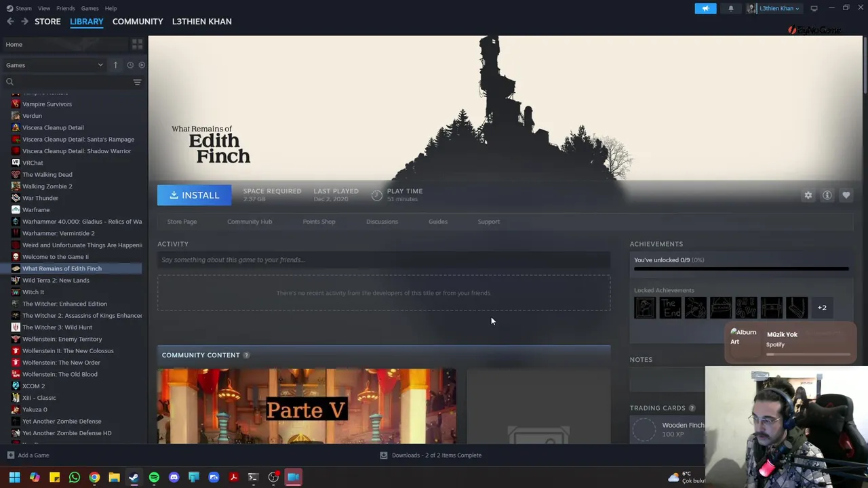Viewport: 868px width, 488px height.
Task: Open File Explorer from the taskbar
Action: (x=114, y=477)
